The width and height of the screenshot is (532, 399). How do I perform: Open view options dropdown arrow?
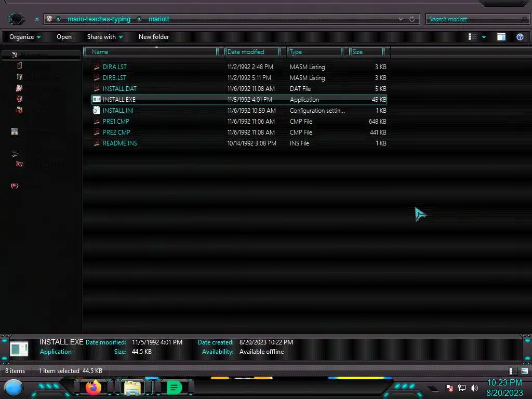484,37
